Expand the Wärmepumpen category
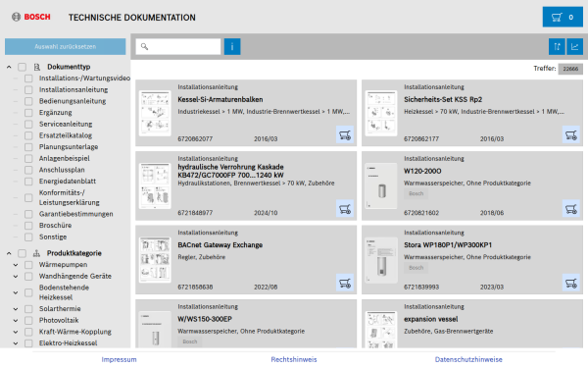The height and width of the screenshot is (368, 588). 16,265
